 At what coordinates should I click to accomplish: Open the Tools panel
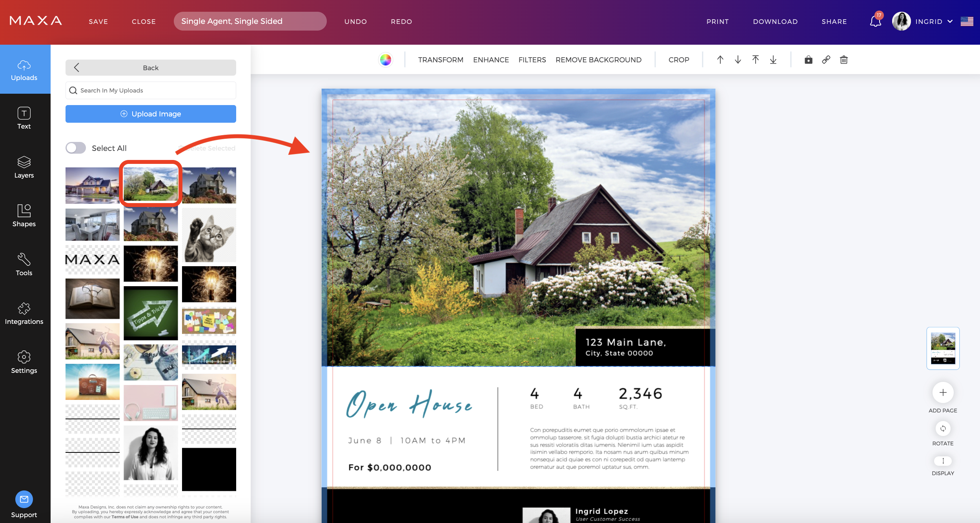point(24,265)
